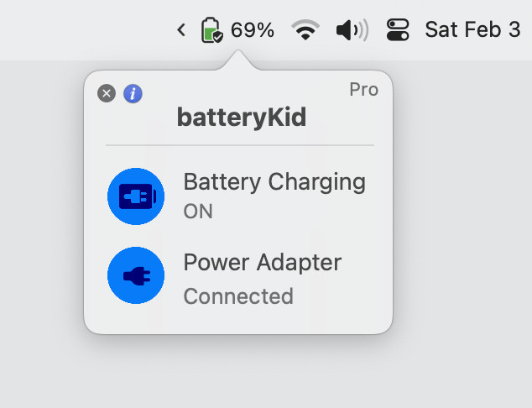Click the Battery Charging label

(x=274, y=182)
